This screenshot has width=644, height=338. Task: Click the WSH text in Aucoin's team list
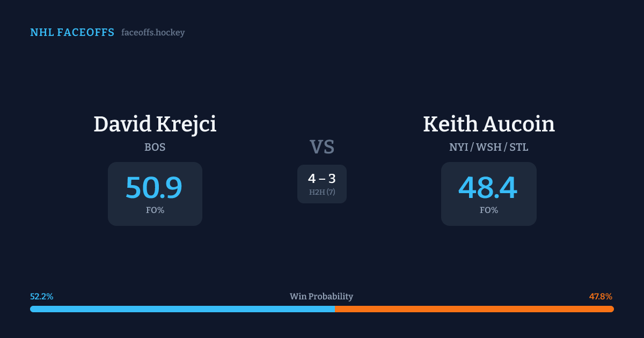(489, 148)
